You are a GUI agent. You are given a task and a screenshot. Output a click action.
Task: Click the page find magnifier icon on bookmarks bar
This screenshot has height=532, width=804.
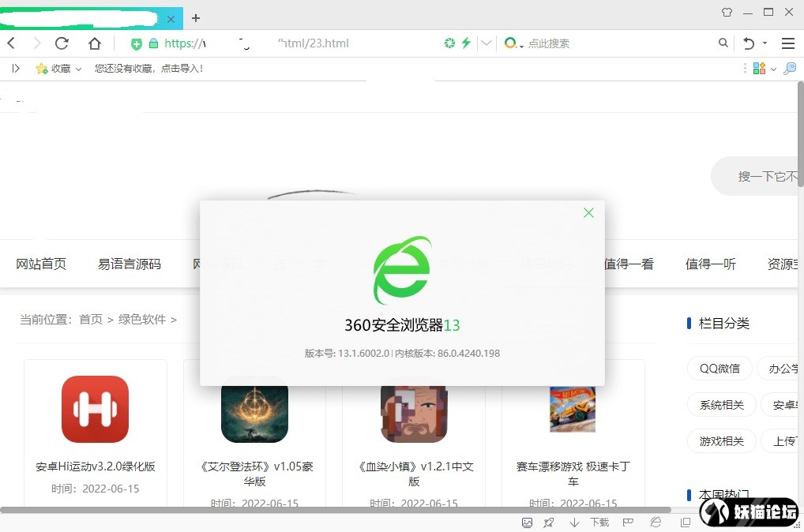[x=790, y=68]
